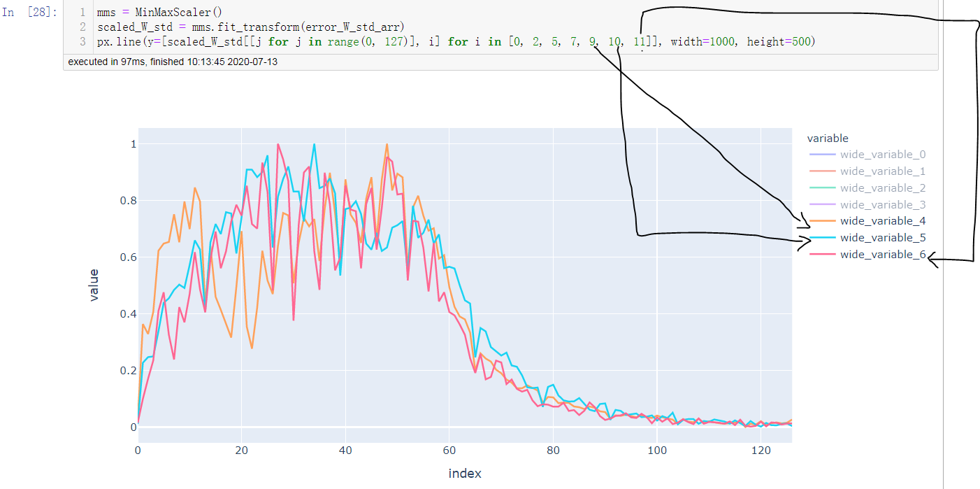Hide the wide_variable_5 trace via legend
Screen dimensions: 980x489
click(x=883, y=237)
